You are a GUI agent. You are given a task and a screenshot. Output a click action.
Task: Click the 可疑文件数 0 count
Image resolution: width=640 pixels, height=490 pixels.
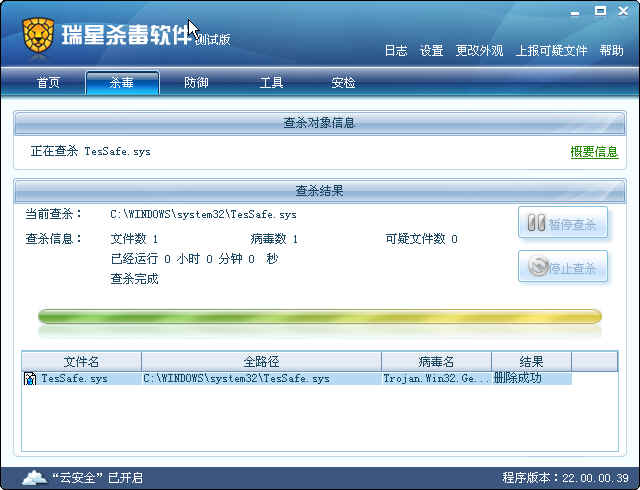(421, 239)
